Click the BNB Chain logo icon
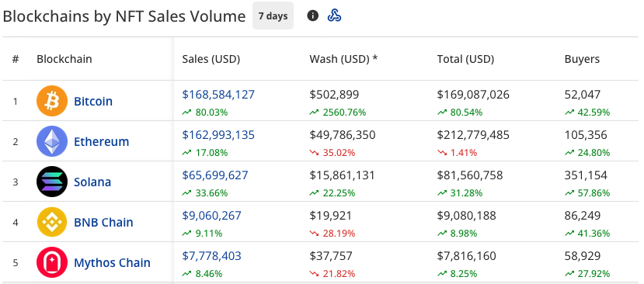This screenshot has height=284, width=644. [52, 222]
